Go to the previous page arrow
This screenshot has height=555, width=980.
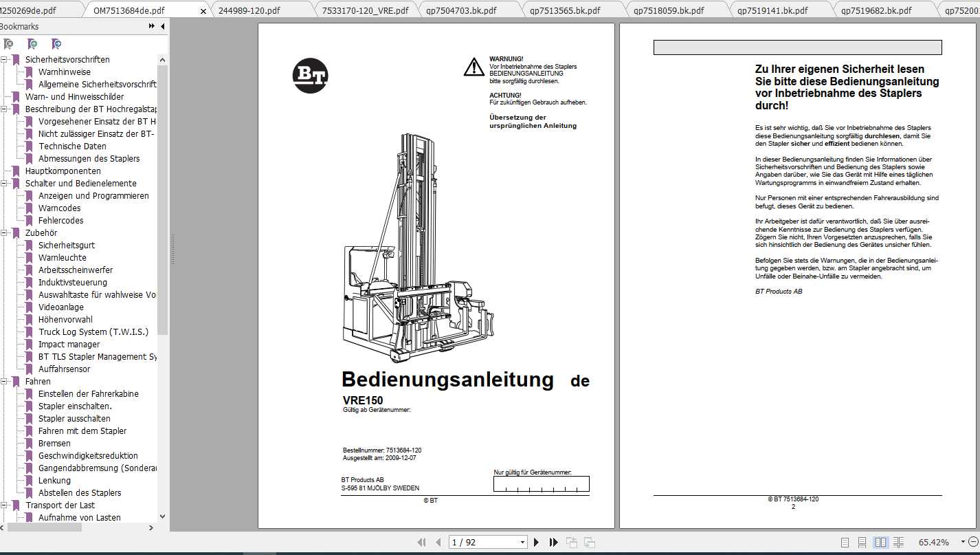[x=438, y=543]
